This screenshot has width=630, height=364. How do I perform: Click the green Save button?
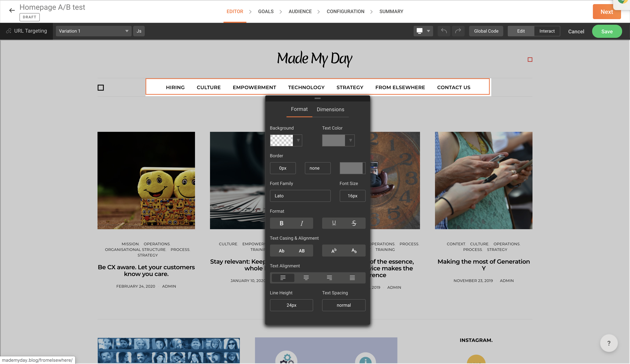607,31
